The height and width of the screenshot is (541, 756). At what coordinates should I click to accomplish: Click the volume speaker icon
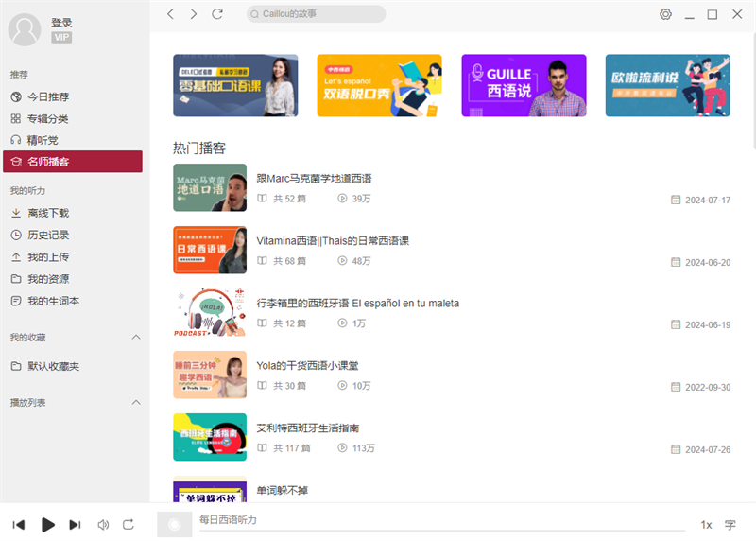click(103, 524)
